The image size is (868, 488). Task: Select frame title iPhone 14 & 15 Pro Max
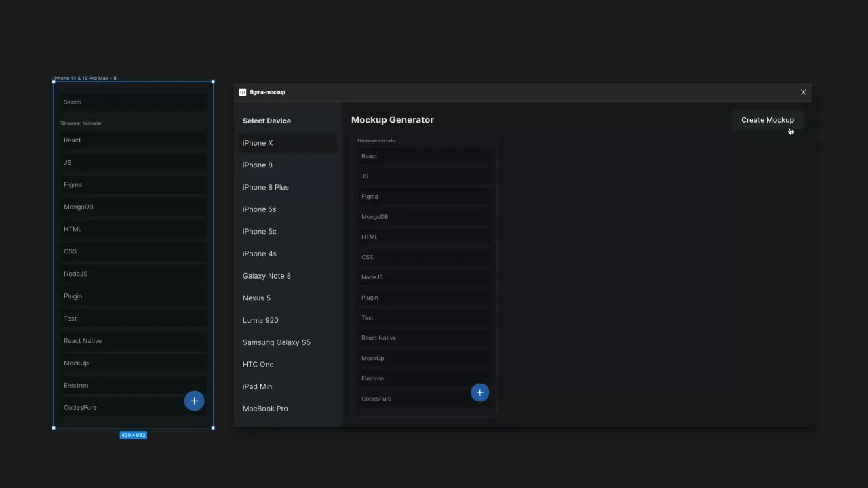pos(85,78)
